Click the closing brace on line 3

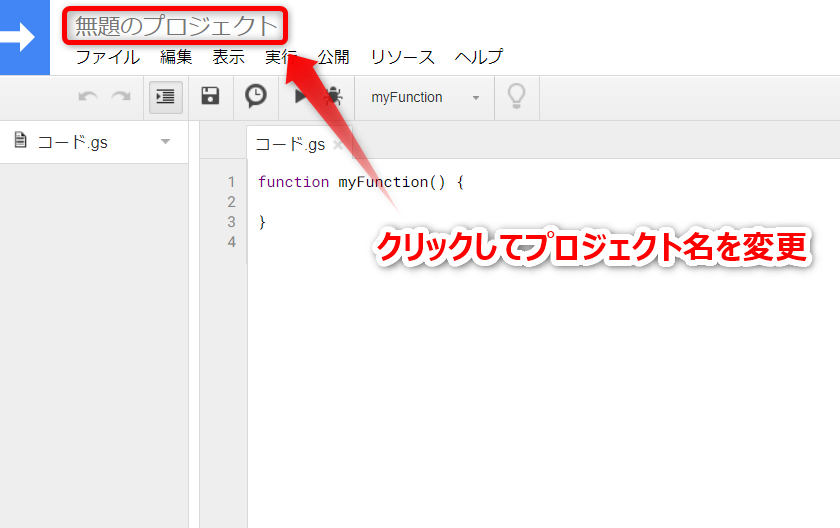tap(262, 222)
